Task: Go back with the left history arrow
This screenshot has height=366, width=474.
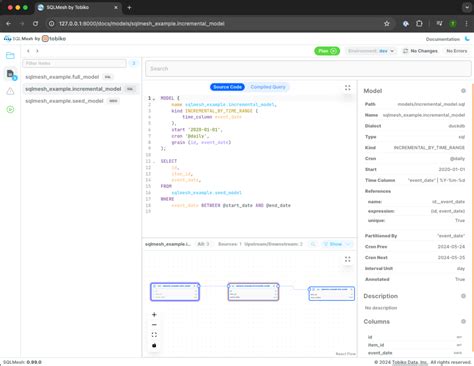Action: click(28, 51)
